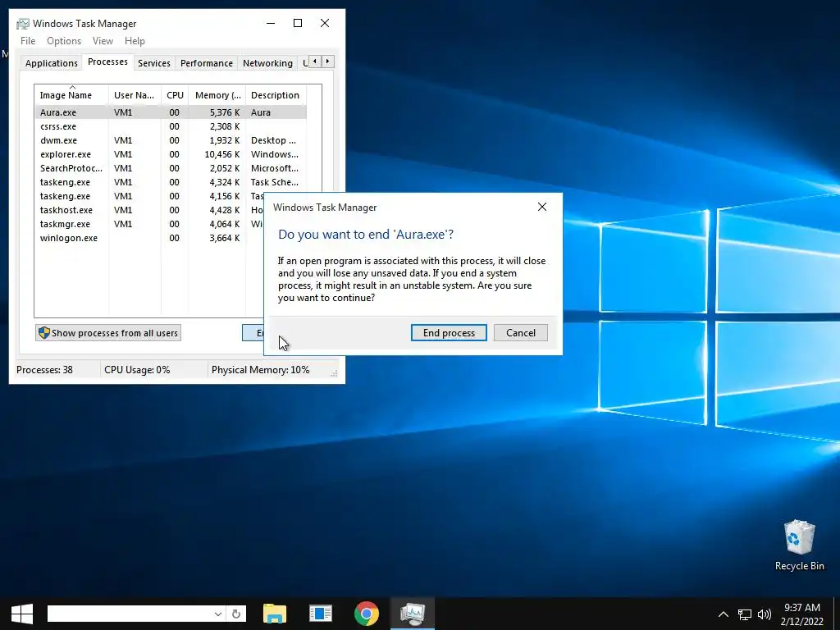Click the Task Manager taskbar icon
This screenshot has height=630, width=840.
click(x=412, y=614)
